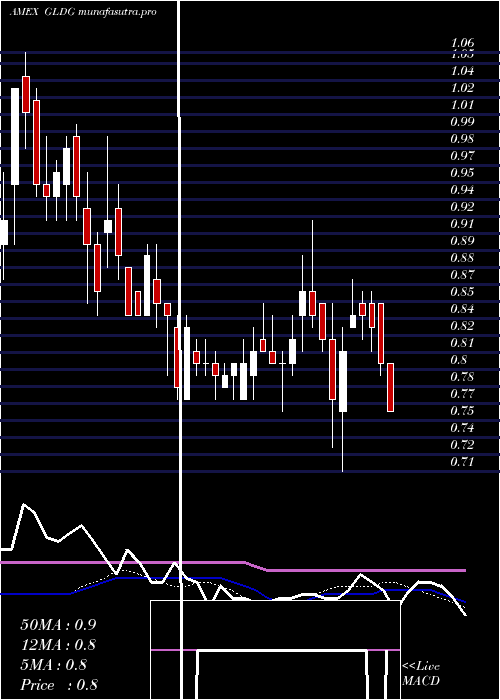This screenshot has width=500, height=700.
Task: Click the 0.99 price axis label
Action: [x=462, y=122]
